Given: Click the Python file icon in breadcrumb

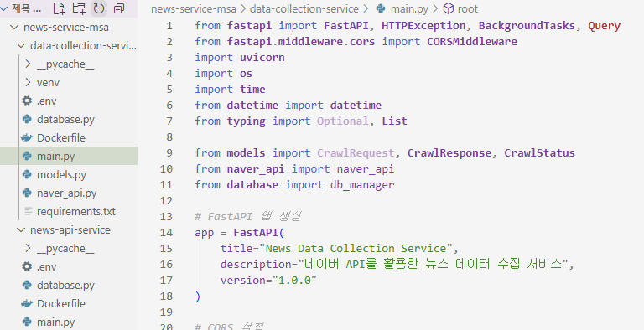Looking at the screenshot, I should (381, 8).
